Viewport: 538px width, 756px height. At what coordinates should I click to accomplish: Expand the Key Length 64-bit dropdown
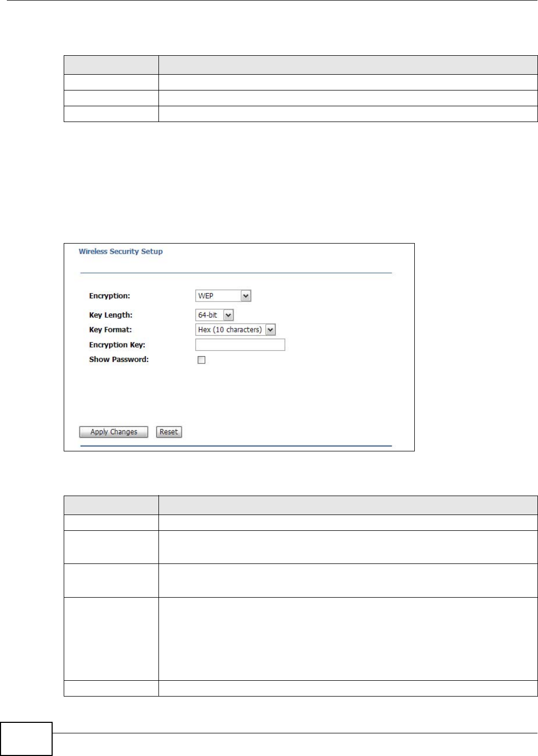click(214, 315)
